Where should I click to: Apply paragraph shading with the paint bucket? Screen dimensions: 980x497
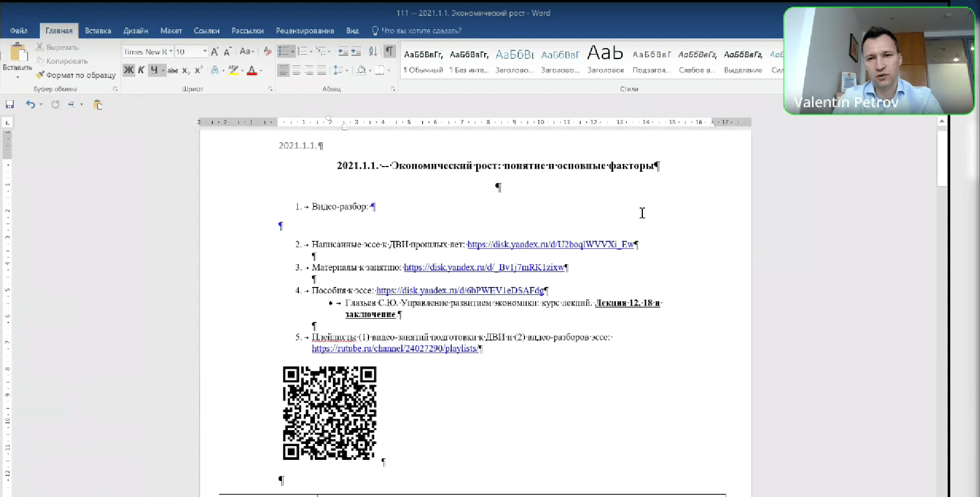pos(361,70)
